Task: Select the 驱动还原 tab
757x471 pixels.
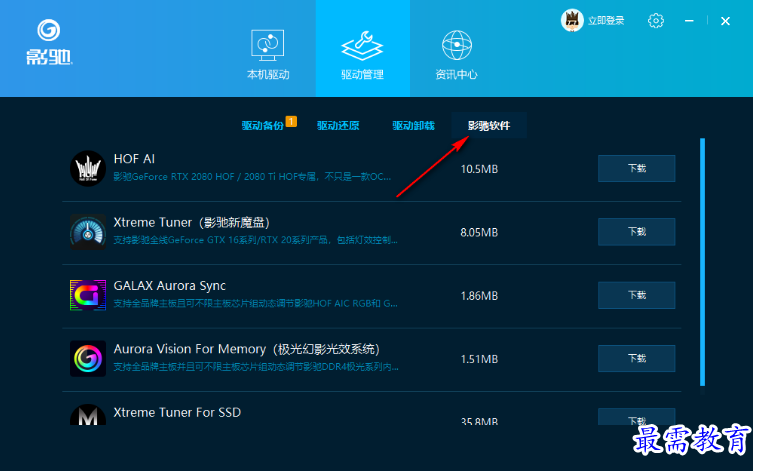Action: click(338, 125)
